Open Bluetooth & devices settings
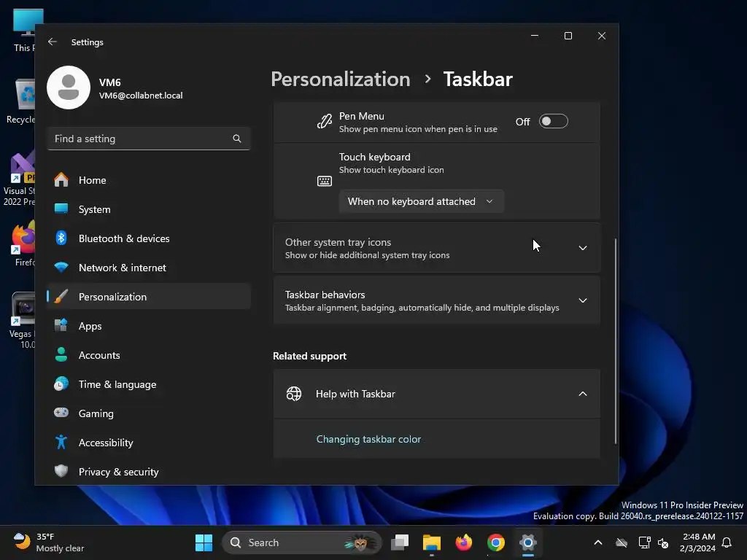The image size is (747, 560). pyautogui.click(x=149, y=238)
